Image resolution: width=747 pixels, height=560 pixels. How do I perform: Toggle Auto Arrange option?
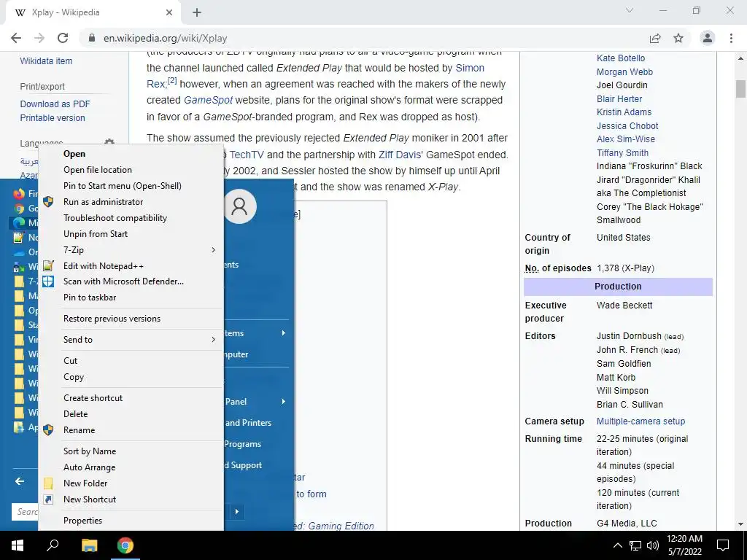pos(131,467)
